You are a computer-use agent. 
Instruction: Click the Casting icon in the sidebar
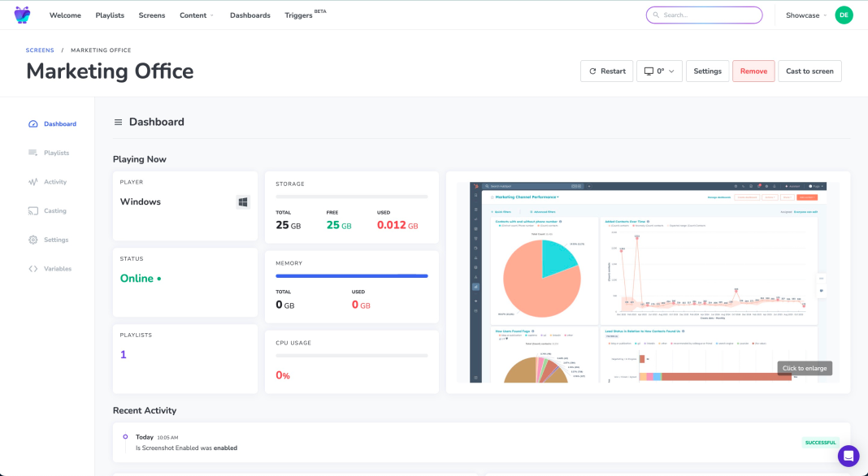[x=34, y=210]
